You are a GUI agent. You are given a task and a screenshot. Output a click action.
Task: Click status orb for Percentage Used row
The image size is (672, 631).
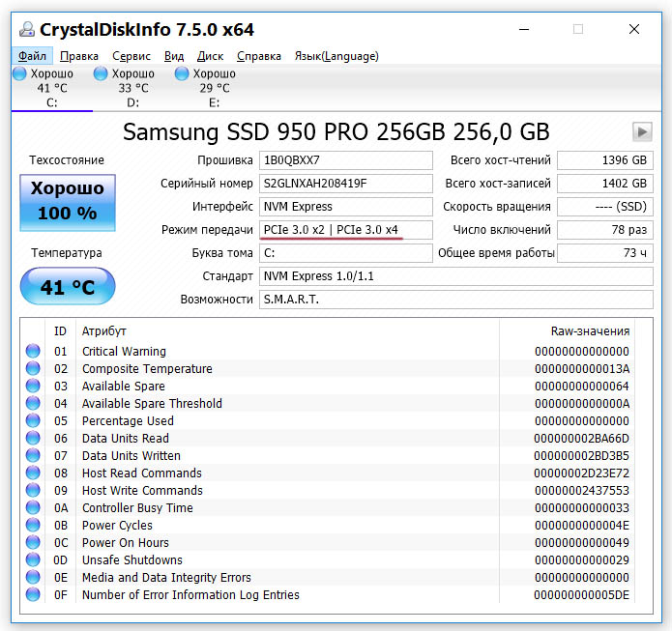33,420
